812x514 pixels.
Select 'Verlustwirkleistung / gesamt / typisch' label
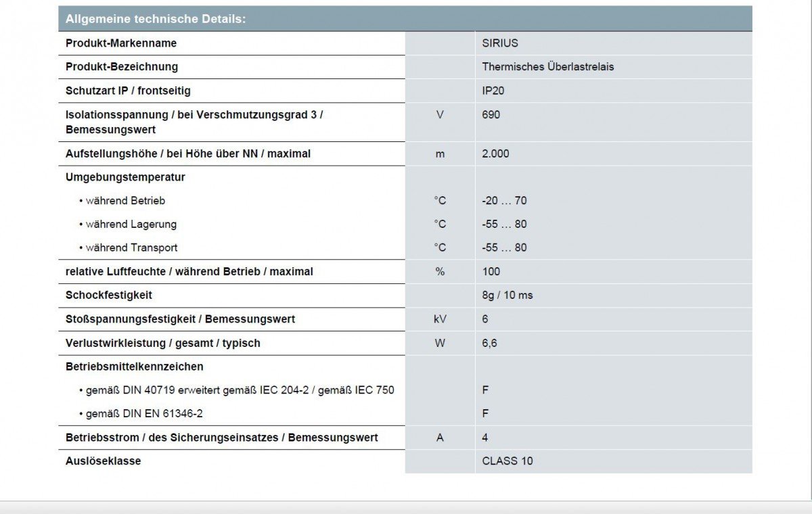pyautogui.click(x=163, y=344)
